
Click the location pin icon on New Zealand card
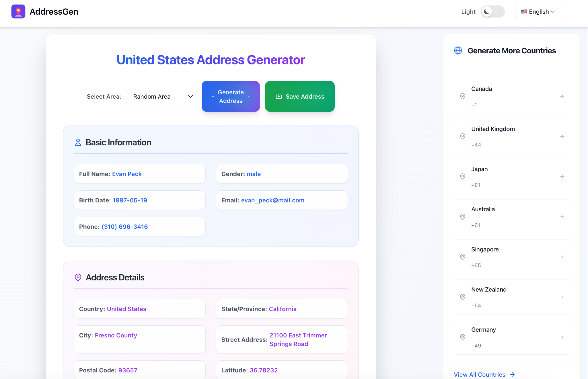[463, 297]
